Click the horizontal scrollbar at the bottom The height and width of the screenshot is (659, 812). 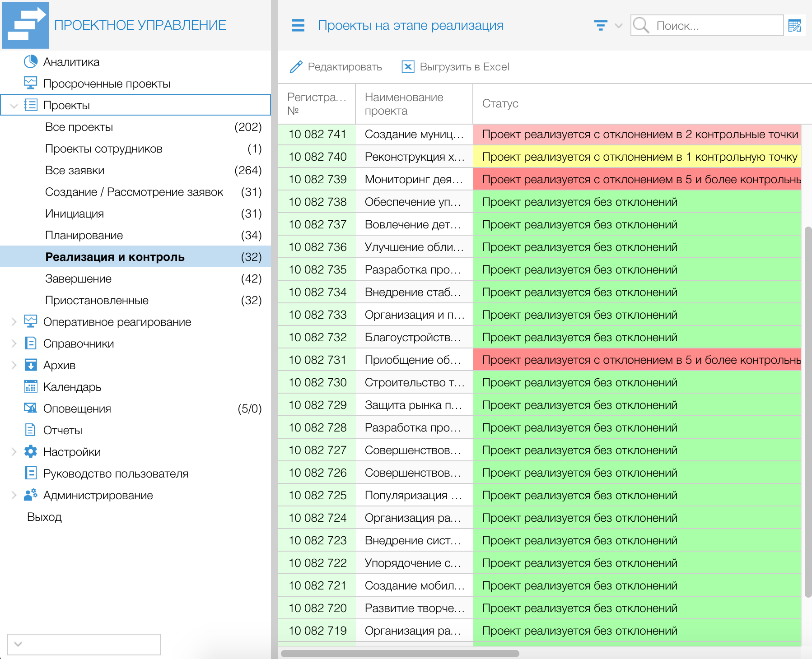[400, 653]
